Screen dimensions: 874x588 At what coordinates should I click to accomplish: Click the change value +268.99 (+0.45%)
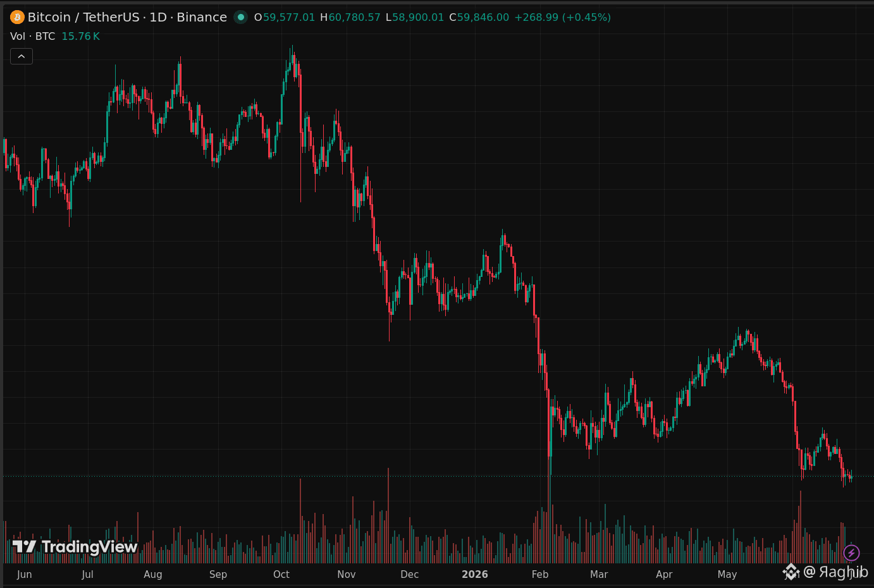pyautogui.click(x=562, y=17)
